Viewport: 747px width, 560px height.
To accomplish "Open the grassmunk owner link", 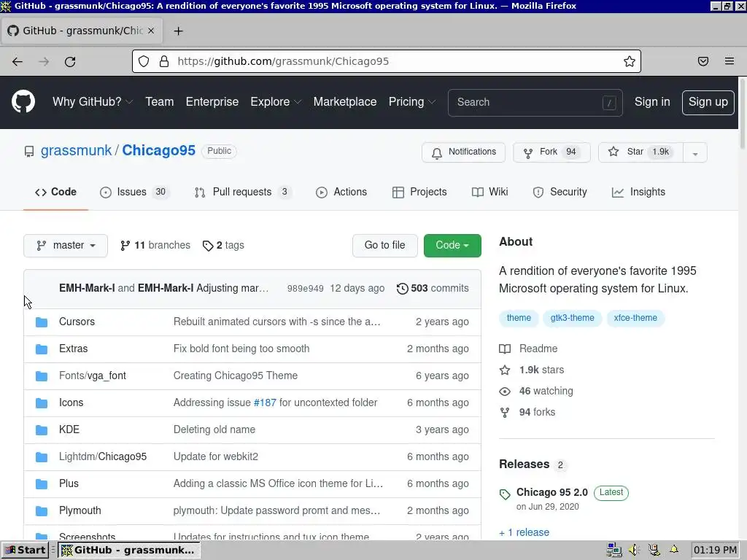I will (x=76, y=150).
